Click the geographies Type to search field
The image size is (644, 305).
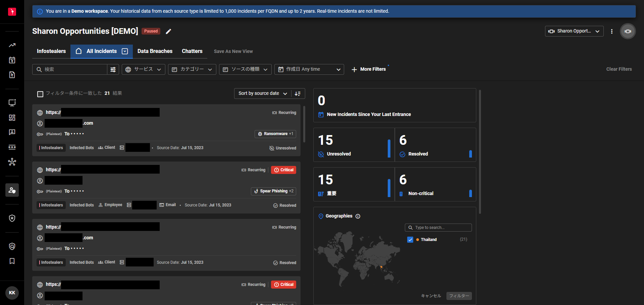point(438,228)
